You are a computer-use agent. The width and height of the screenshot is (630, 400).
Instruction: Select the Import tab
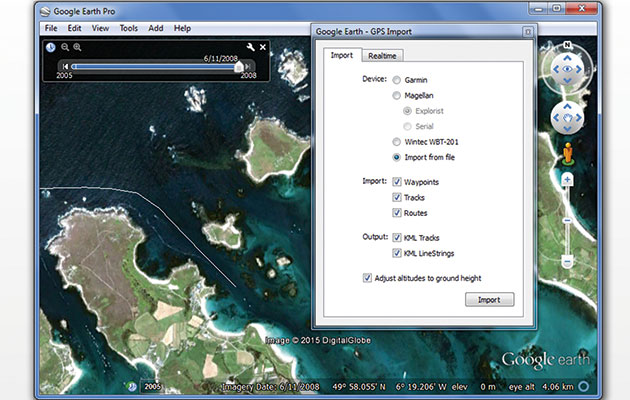click(x=342, y=55)
